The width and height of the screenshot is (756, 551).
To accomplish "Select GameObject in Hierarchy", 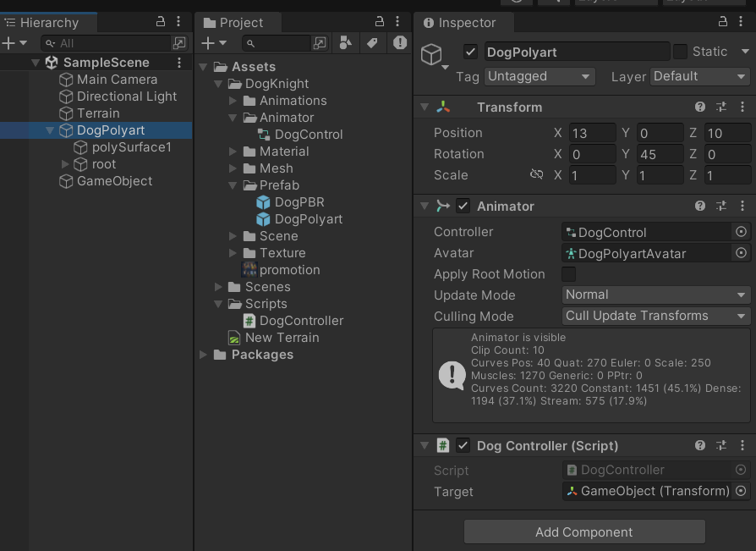I will point(114,181).
